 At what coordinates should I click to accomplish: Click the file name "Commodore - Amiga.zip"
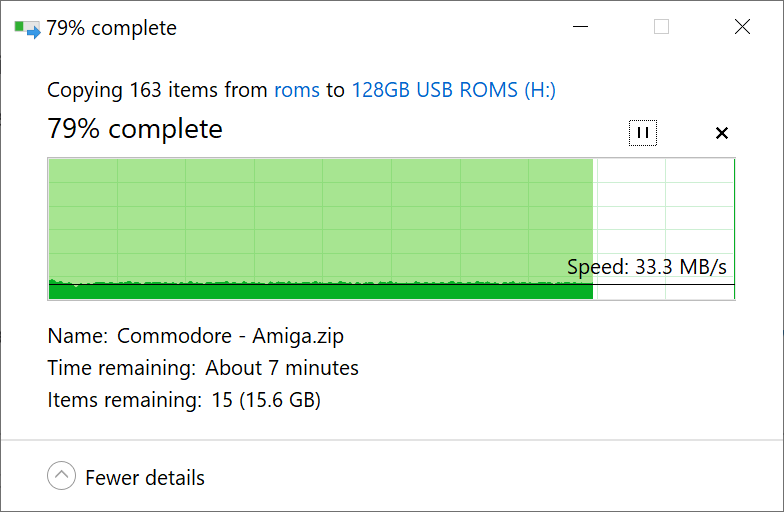point(230,336)
